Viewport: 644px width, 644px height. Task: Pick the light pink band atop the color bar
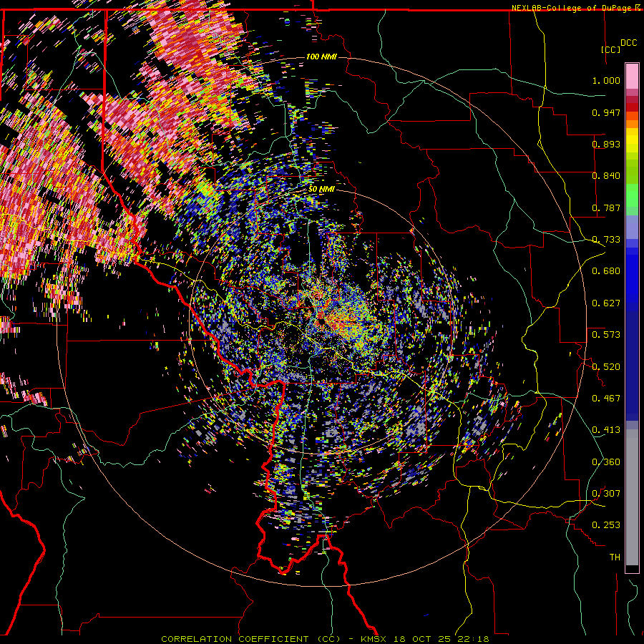point(632,76)
